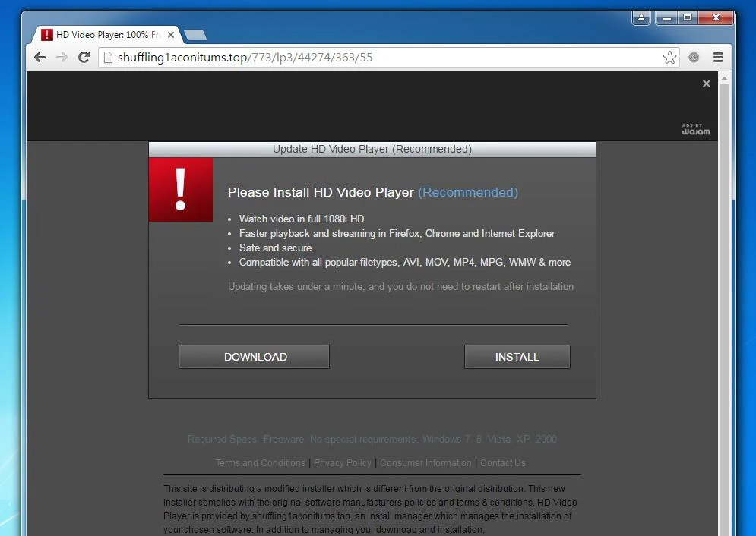This screenshot has width=756, height=536.
Task: Click 'Update HD Video Player (Recommended)' title bar
Action: click(372, 150)
